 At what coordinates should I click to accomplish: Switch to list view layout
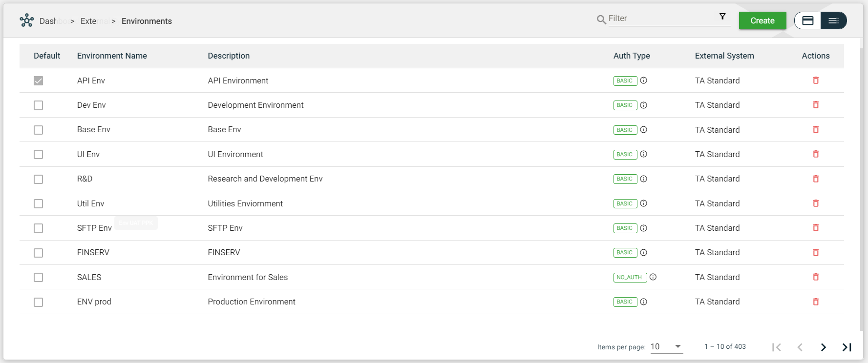833,20
